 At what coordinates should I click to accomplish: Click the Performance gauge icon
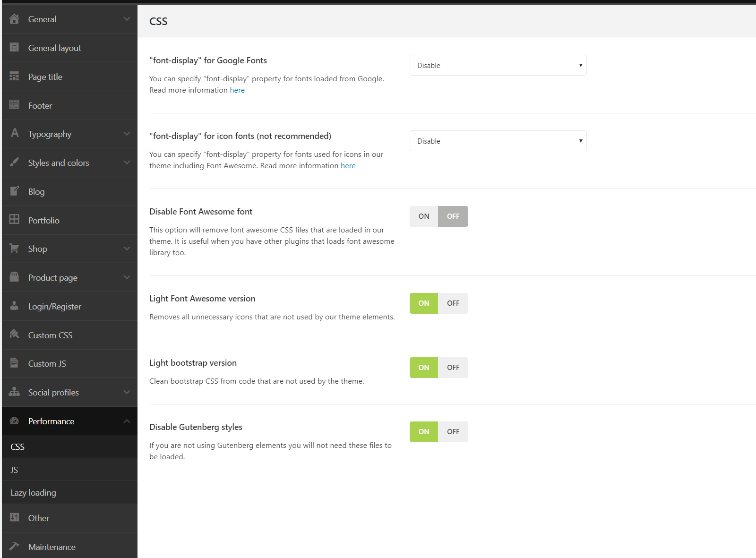coord(14,421)
